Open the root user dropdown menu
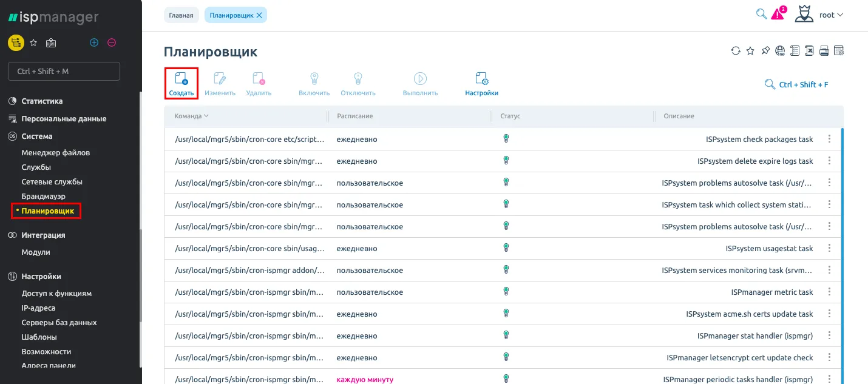 pyautogui.click(x=831, y=15)
